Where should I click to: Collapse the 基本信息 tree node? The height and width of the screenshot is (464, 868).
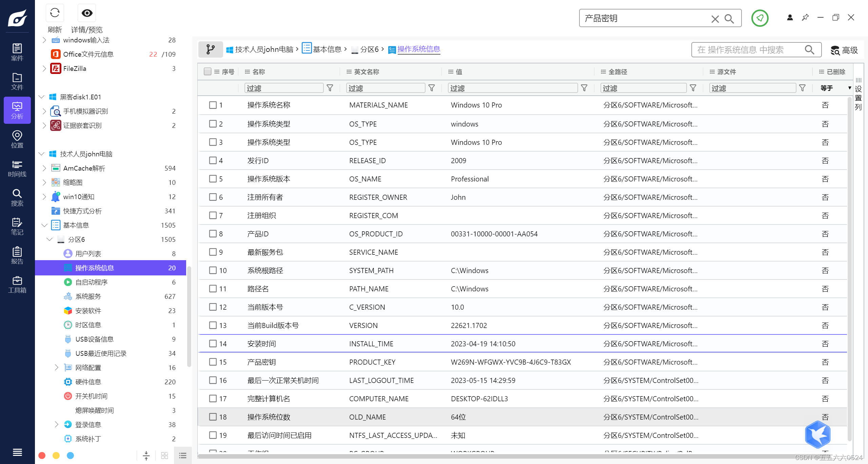pos(44,225)
